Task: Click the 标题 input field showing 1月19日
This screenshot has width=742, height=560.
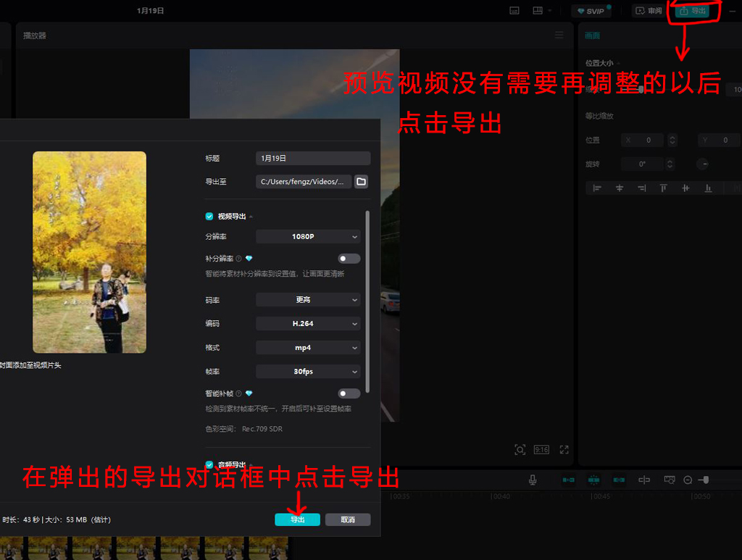Action: point(312,158)
